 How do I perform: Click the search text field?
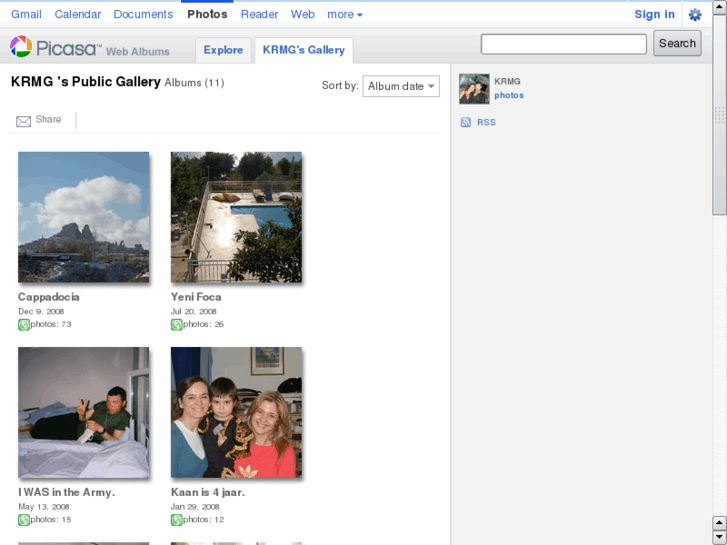[563, 44]
